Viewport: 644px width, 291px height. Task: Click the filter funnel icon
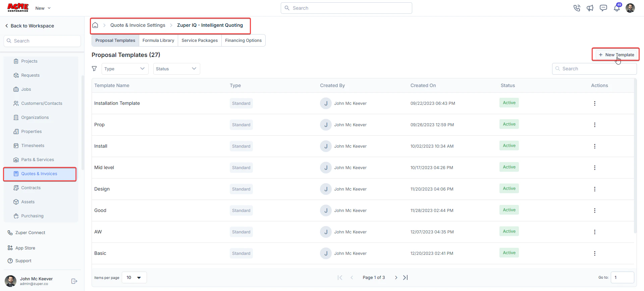click(94, 69)
